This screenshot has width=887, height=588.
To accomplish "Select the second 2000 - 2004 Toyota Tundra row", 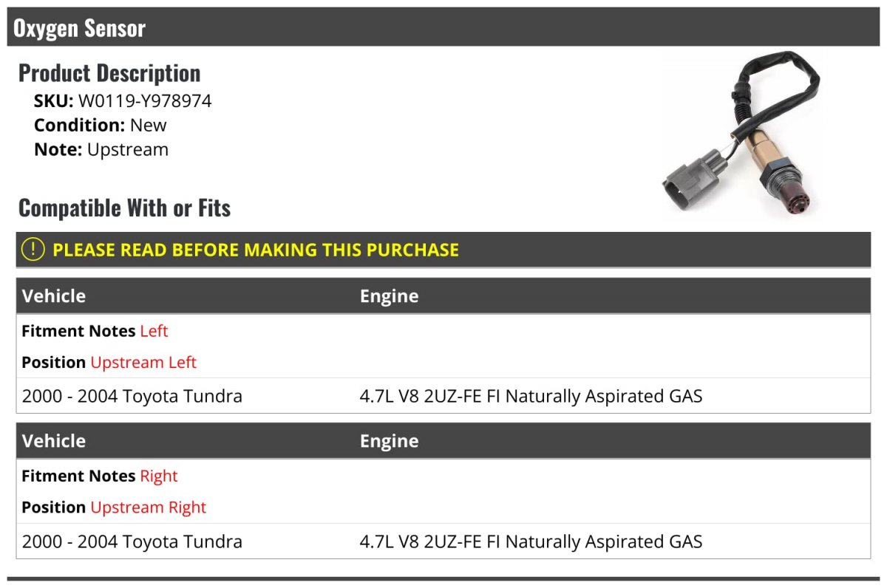I will [443, 541].
